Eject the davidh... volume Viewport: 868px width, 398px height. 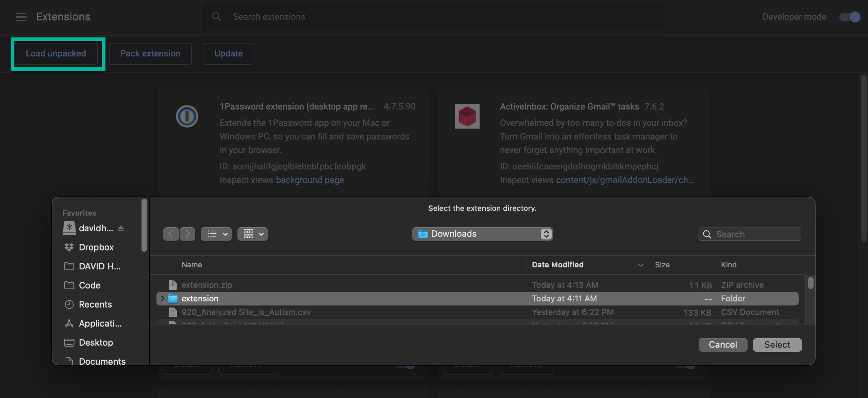[121, 229]
